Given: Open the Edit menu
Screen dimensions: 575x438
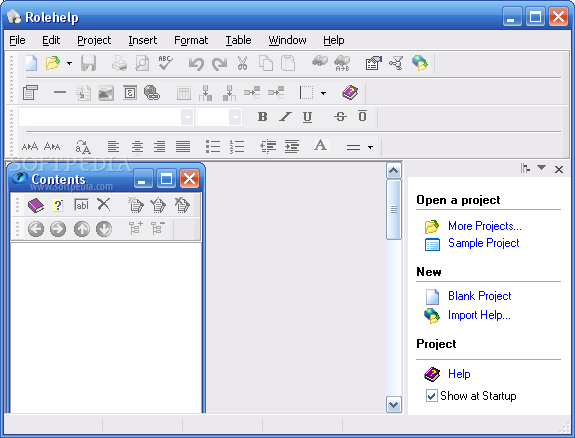Looking at the screenshot, I should tap(51, 40).
